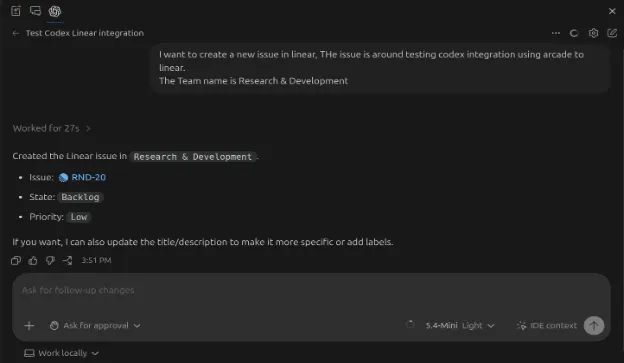Screen dimensions: 624x363
Task: Copy the response with the copy icon
Action: (16, 260)
